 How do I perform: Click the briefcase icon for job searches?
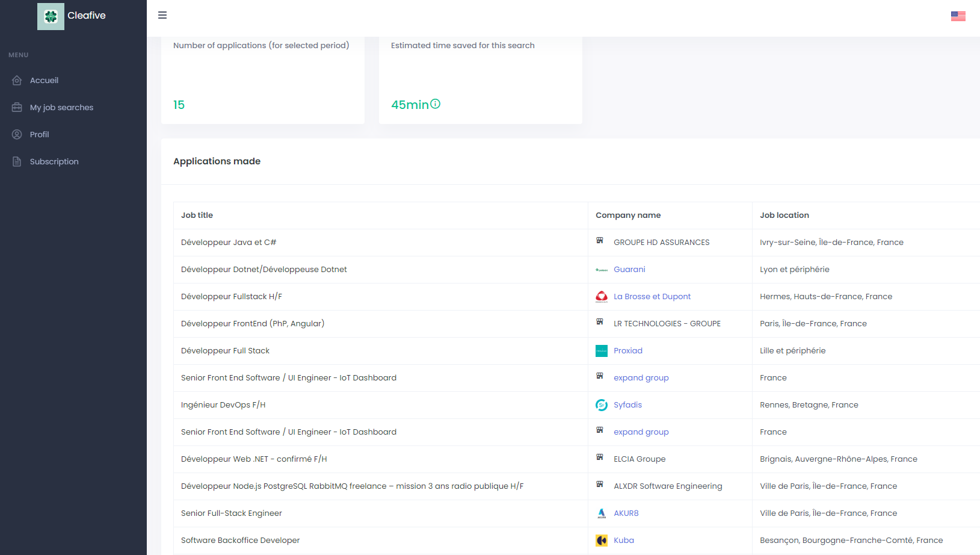17,107
